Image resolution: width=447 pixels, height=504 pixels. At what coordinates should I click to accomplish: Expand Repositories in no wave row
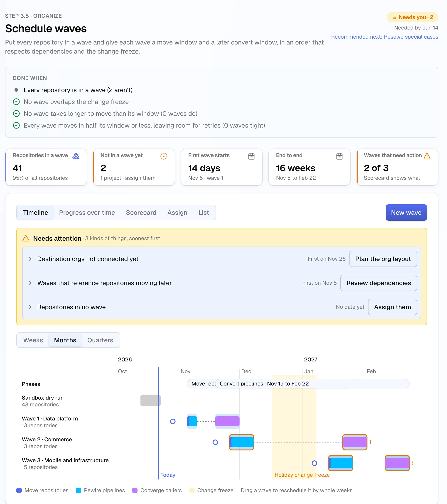pos(30,307)
